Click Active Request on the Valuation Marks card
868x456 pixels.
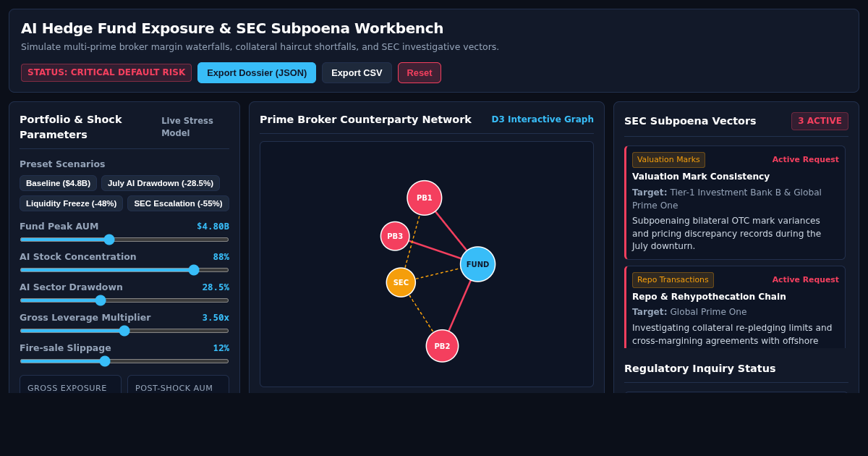coord(805,160)
